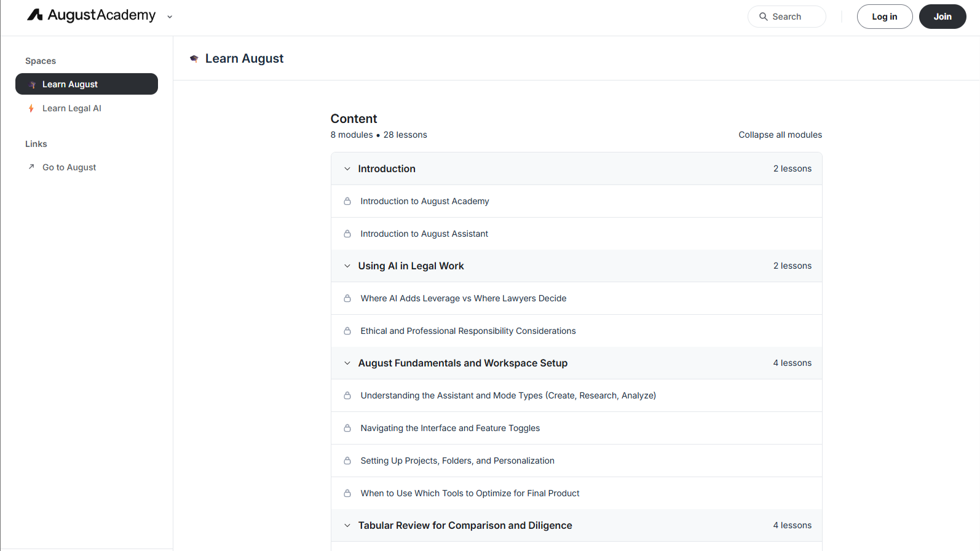Click lock icon next to Navigating the Interface

[347, 428]
